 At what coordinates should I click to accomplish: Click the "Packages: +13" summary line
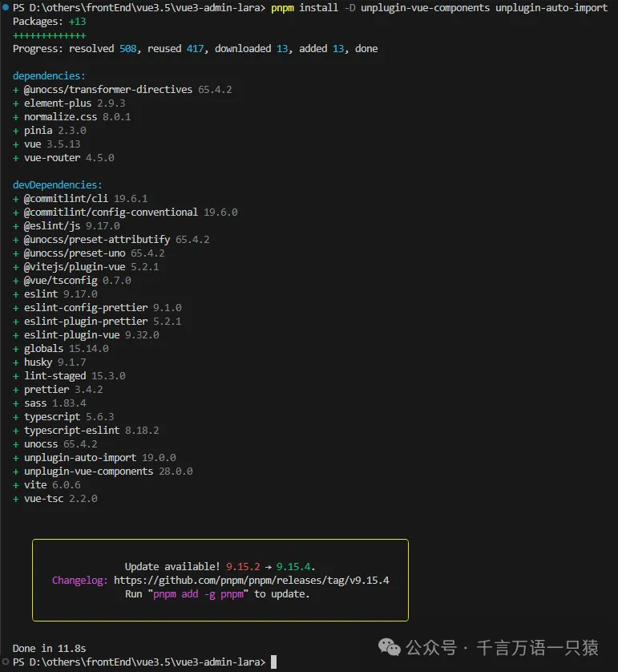coord(49,22)
